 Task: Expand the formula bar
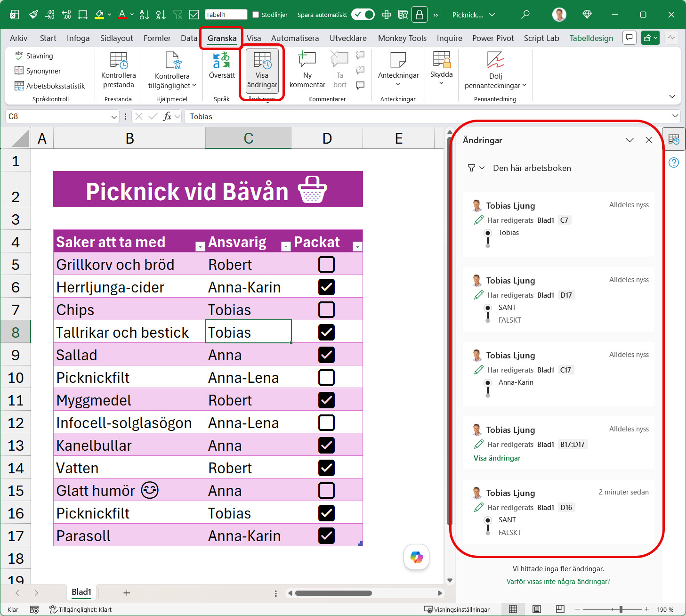pyautogui.click(x=675, y=116)
